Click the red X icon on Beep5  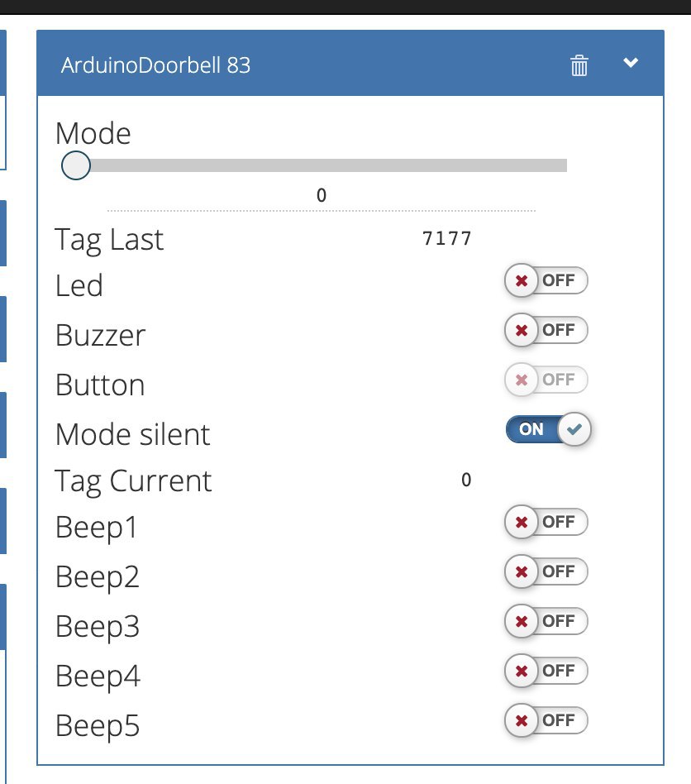point(521,720)
